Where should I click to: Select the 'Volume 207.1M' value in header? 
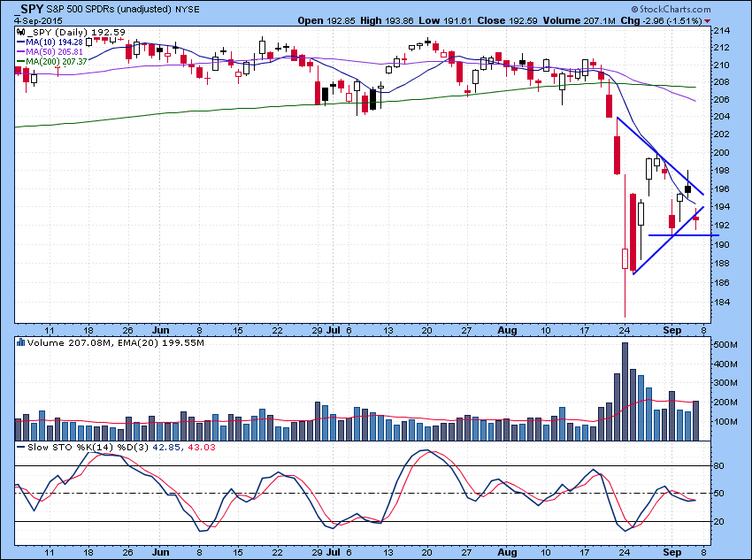[579, 20]
